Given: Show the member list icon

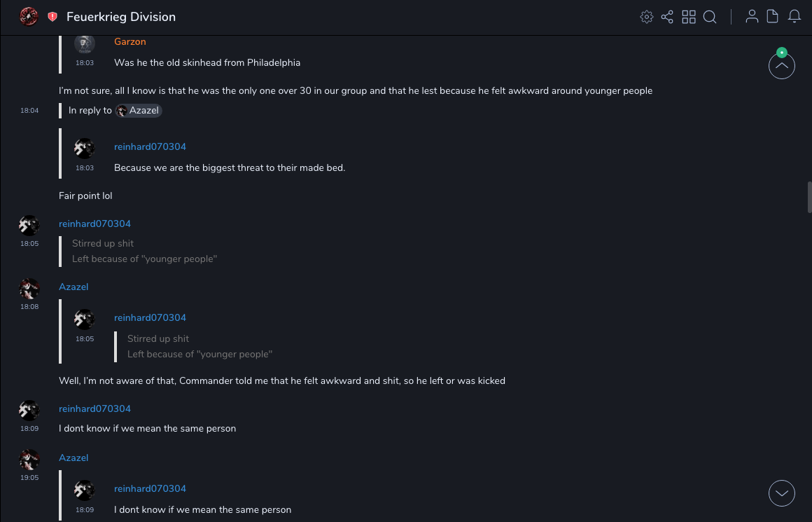Looking at the screenshot, I should tap(752, 17).
